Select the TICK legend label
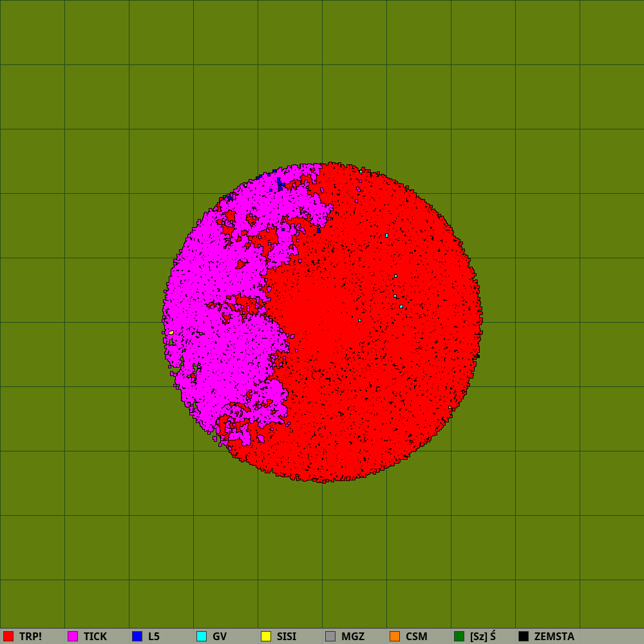This screenshot has height=644, width=644. coord(95,637)
